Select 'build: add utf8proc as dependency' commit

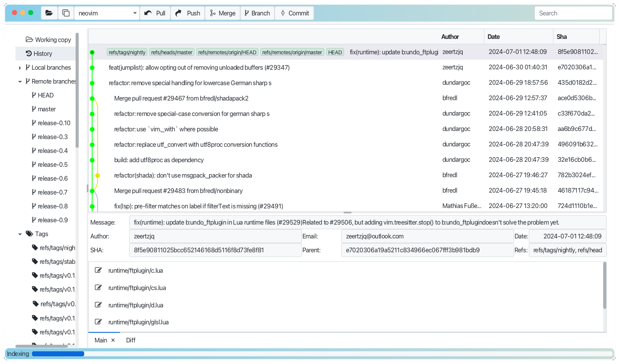345,160
